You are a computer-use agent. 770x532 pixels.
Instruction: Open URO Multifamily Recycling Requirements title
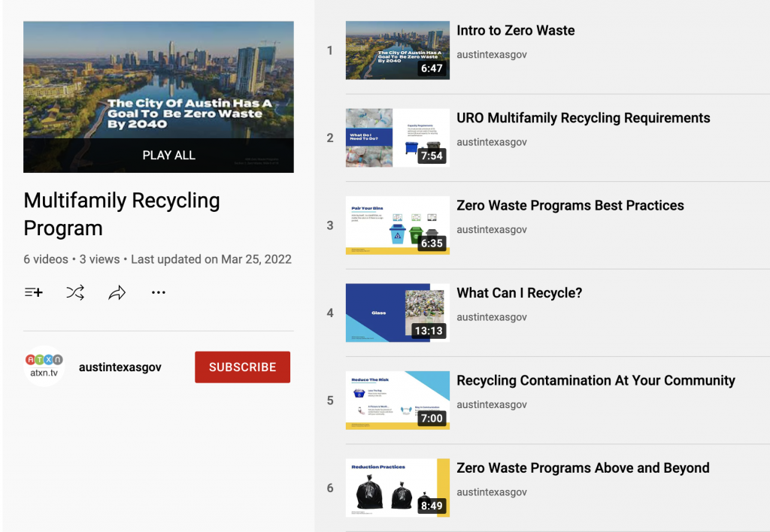(584, 118)
